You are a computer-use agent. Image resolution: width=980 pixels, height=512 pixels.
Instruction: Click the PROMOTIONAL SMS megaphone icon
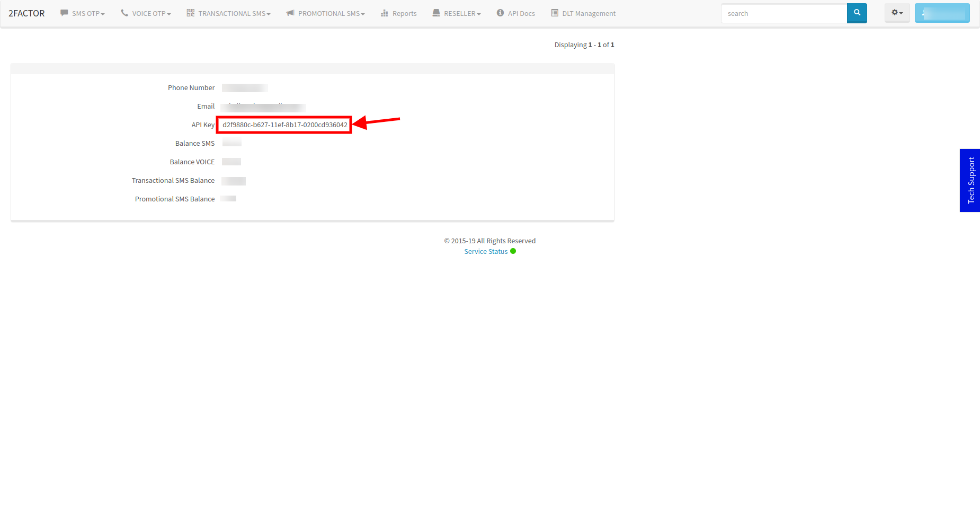(290, 13)
